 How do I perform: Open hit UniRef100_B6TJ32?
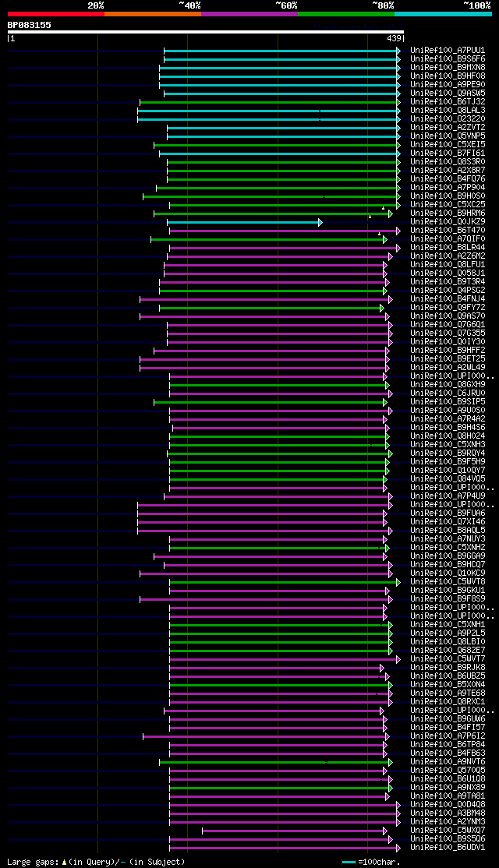coord(448,102)
